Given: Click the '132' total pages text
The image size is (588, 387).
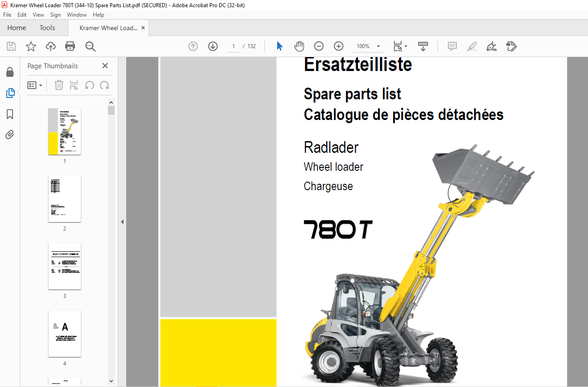Looking at the screenshot, I should pos(252,46).
